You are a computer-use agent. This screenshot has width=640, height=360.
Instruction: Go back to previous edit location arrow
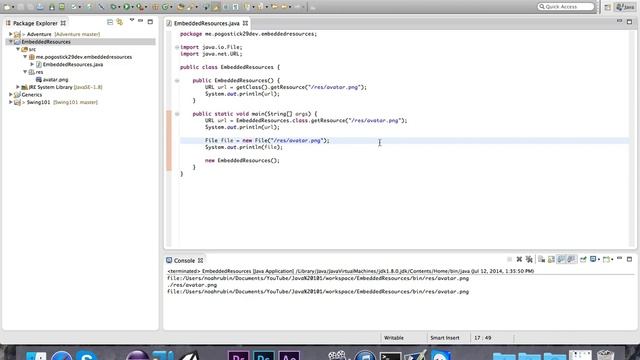pos(275,7)
